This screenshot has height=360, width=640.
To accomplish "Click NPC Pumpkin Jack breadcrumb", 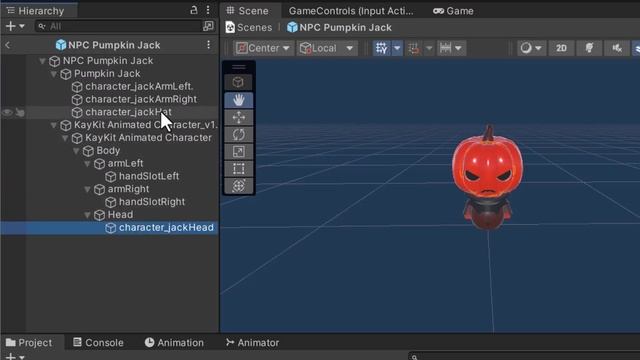I will [340, 27].
